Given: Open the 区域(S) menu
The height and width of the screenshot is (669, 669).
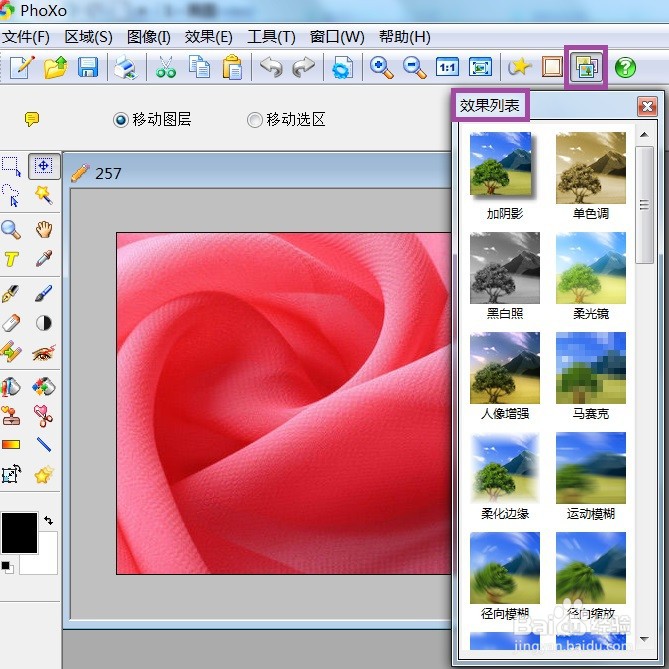Looking at the screenshot, I should click(88, 37).
